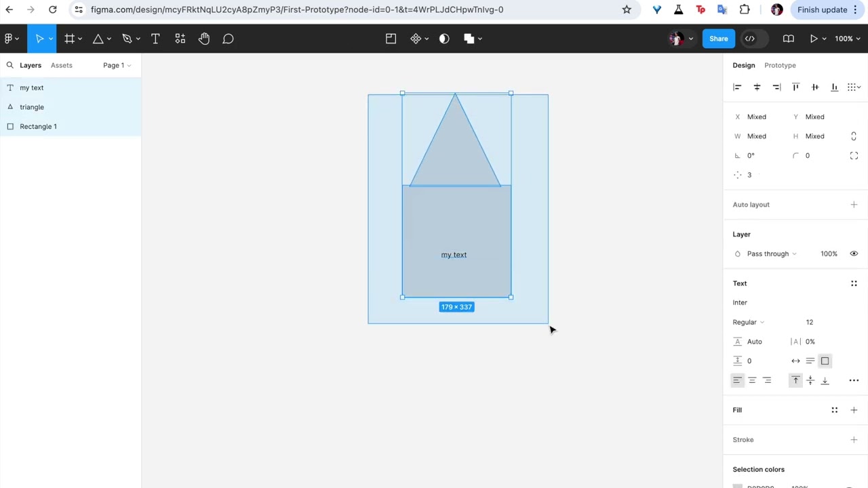
Task: Toggle independent corners option
Action: 854,156
